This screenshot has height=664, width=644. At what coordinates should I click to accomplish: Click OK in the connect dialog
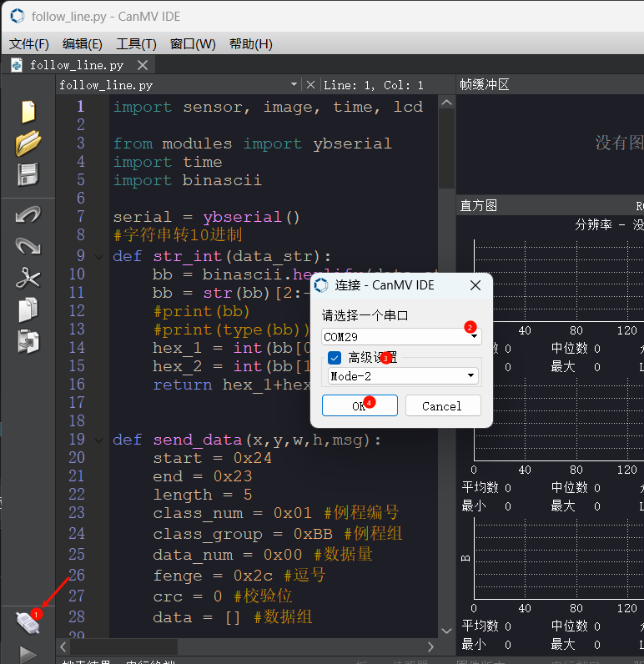point(360,406)
